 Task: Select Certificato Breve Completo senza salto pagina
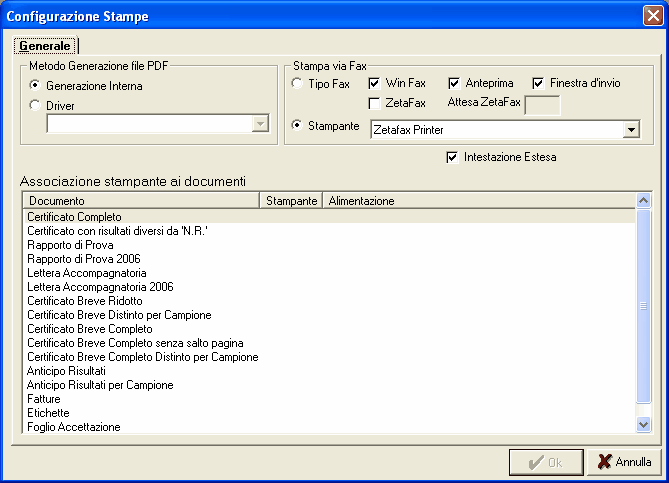click(x=330, y=343)
